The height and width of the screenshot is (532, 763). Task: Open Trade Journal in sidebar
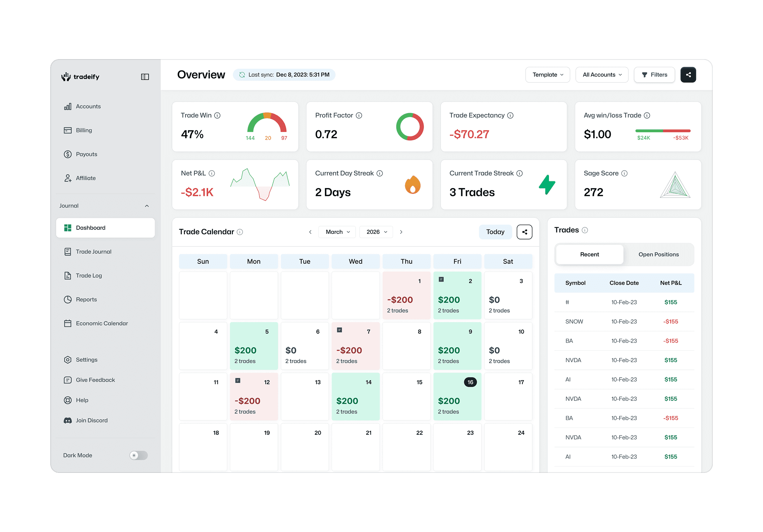94,252
